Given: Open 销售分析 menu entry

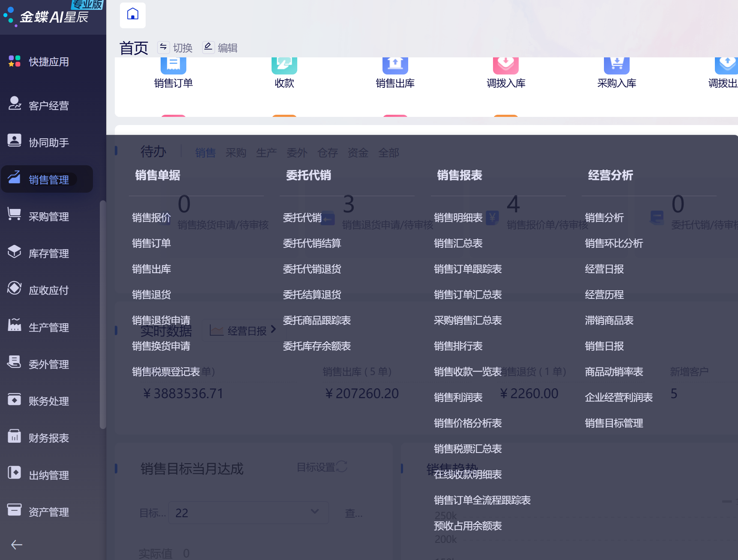Looking at the screenshot, I should (604, 218).
